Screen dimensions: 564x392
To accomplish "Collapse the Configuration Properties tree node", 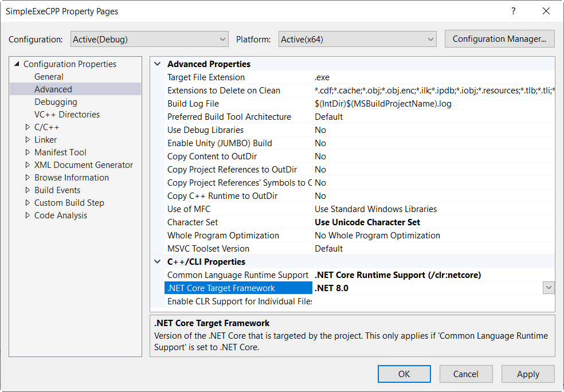I will tap(17, 64).
